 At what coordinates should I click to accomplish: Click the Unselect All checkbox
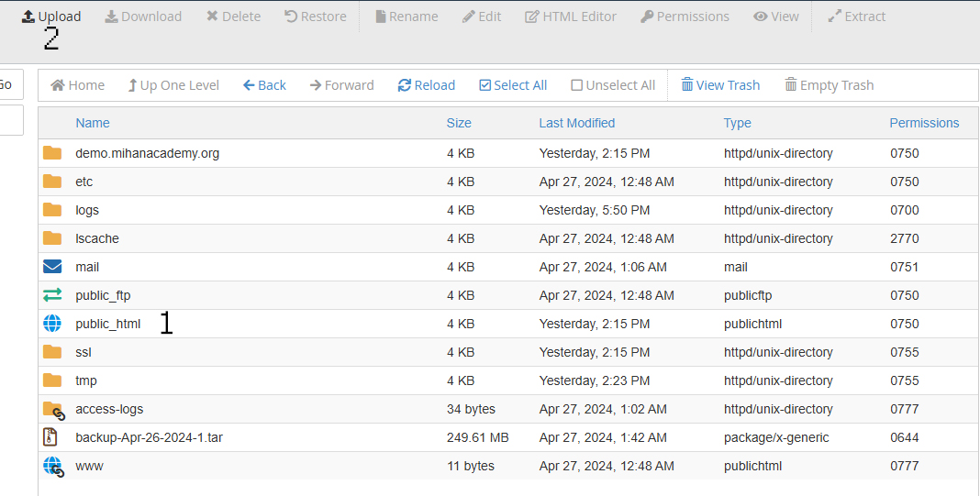point(613,85)
